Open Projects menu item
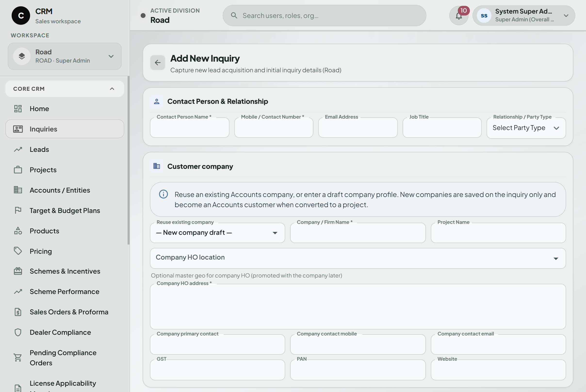Screen dimensions: 586x392 65,170
